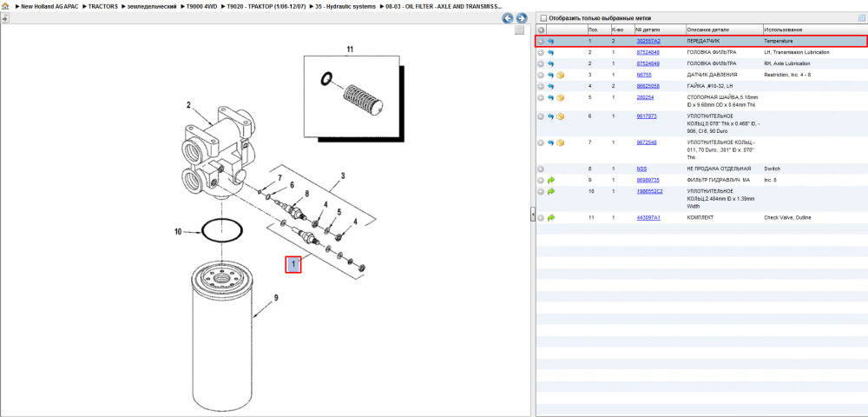Viewport: 868px width, 417px height.
Task: Open the земледельческий breadcrumb
Action: (x=152, y=7)
